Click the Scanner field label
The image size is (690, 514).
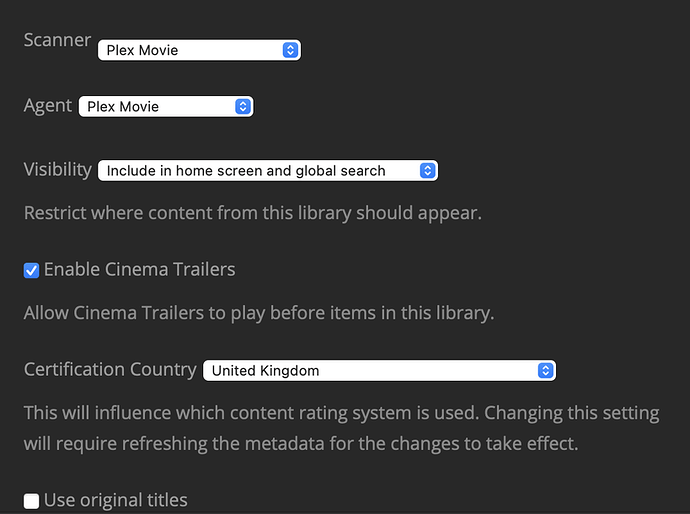point(57,41)
